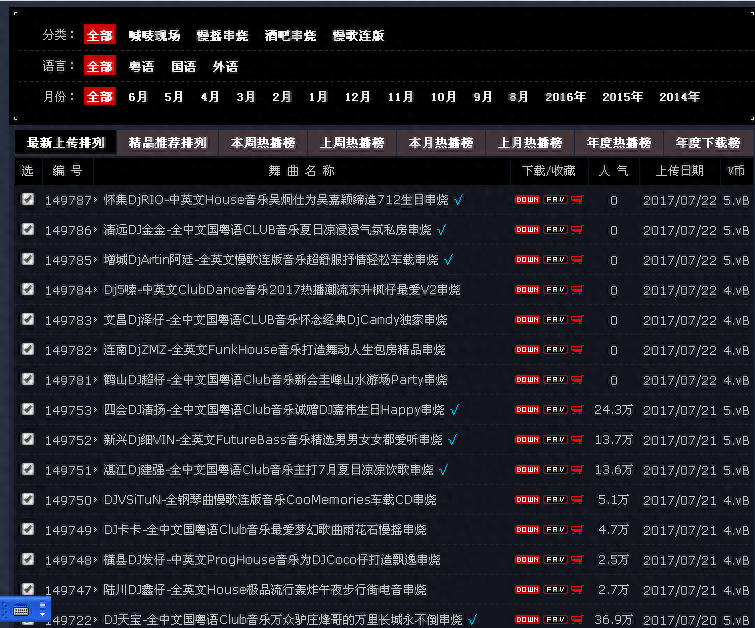This screenshot has width=755, height=628.
Task: Click DOWN icon for track 149751
Action: pyautogui.click(x=527, y=469)
